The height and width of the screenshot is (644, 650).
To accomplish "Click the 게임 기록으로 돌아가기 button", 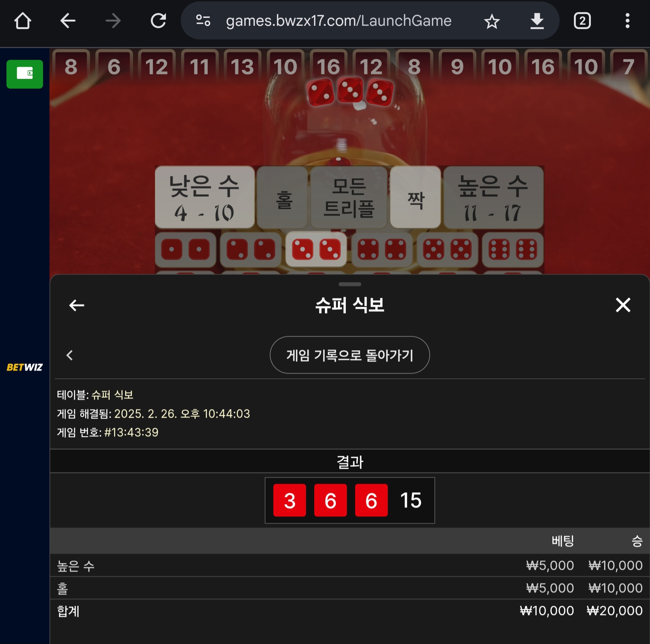I will click(x=350, y=355).
